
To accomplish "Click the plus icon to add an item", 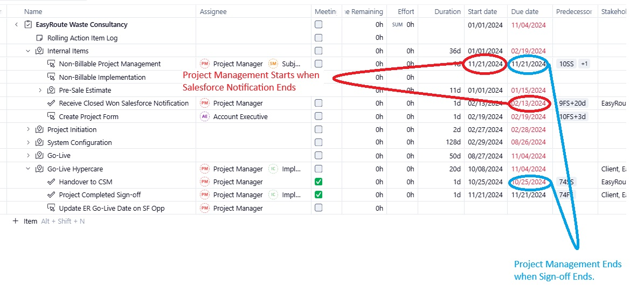I will [16, 221].
